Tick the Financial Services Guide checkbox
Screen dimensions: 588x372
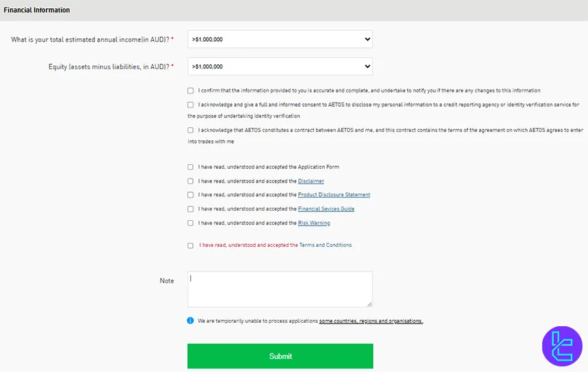coord(191,209)
